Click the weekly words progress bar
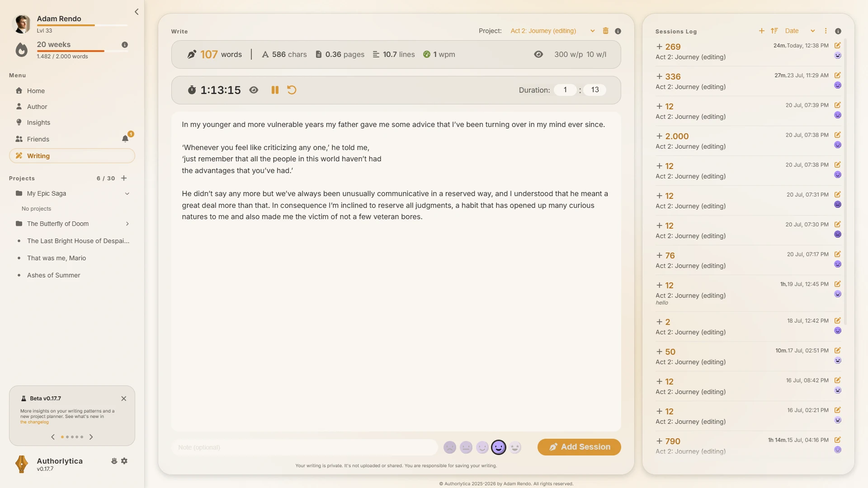Image resolution: width=868 pixels, height=488 pixels. pos(82,51)
